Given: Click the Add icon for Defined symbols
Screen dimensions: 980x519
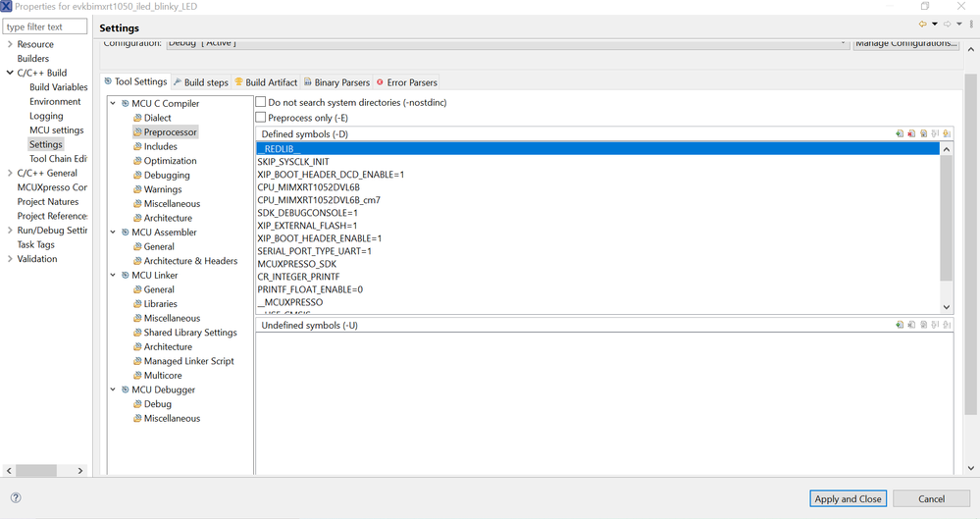Looking at the screenshot, I should tap(900, 133).
